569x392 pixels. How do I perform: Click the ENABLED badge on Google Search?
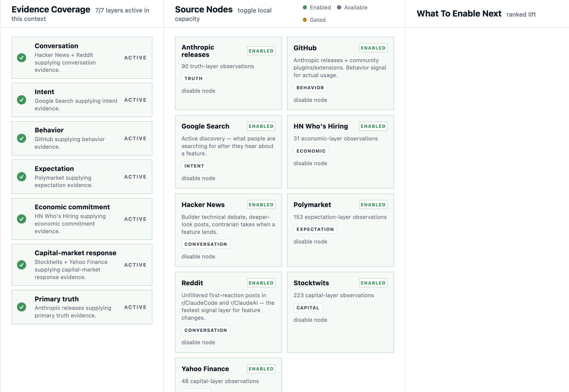point(261,126)
